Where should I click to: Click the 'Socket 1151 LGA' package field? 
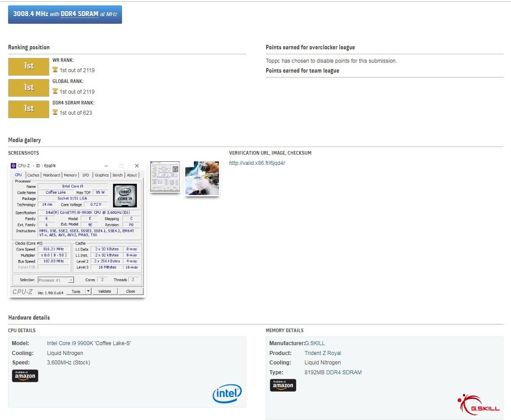[72, 198]
